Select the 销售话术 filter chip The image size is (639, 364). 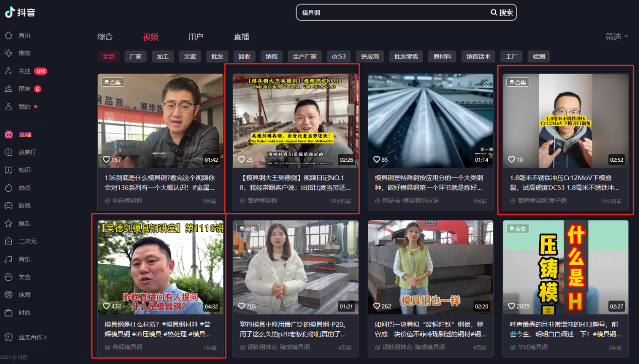pos(479,56)
